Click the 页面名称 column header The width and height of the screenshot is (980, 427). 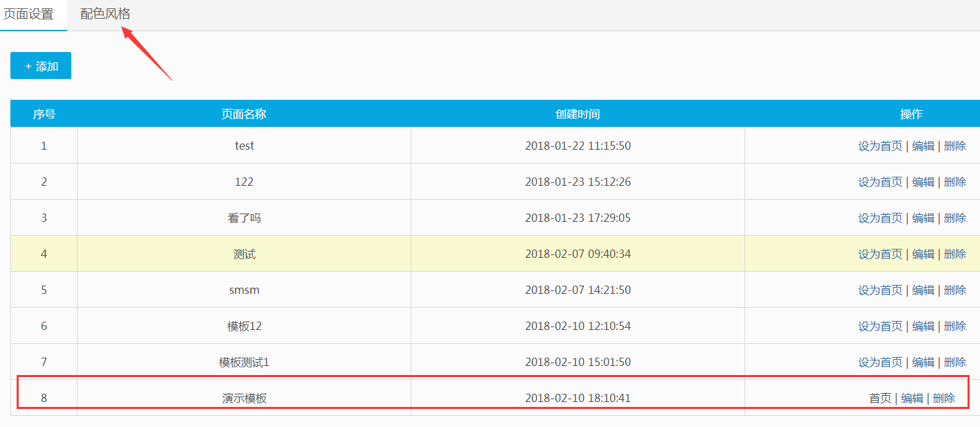point(244,114)
